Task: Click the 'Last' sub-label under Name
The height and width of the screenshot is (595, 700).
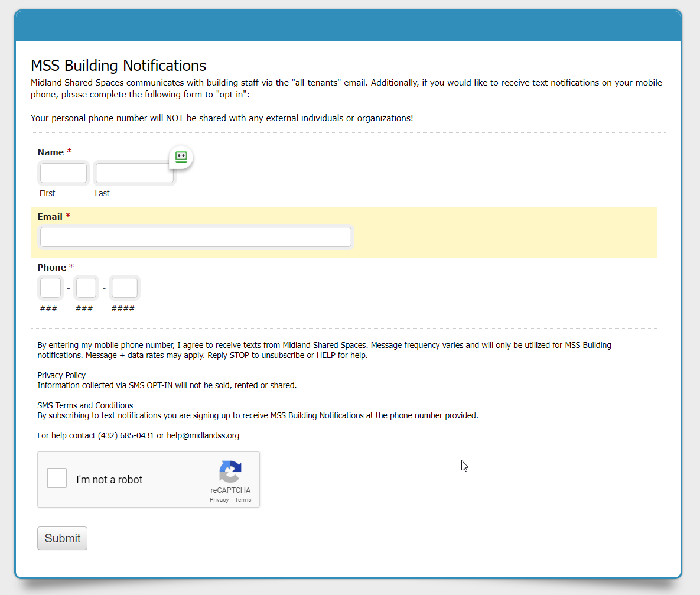Action: (102, 193)
